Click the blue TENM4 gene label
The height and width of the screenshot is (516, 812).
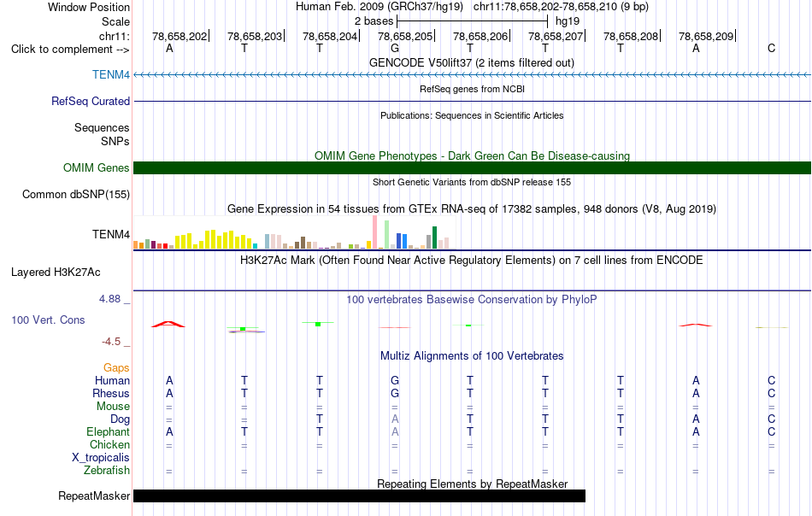coord(111,75)
